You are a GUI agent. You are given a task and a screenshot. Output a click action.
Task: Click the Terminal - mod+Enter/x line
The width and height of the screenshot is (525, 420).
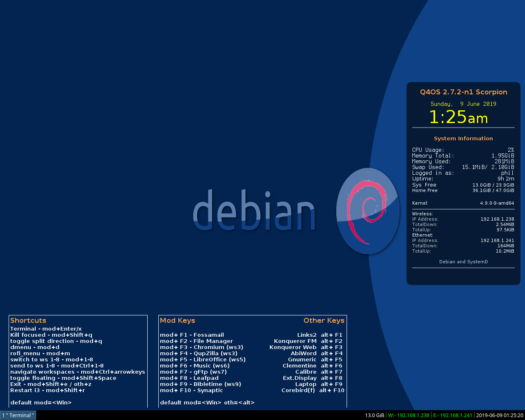point(46,329)
